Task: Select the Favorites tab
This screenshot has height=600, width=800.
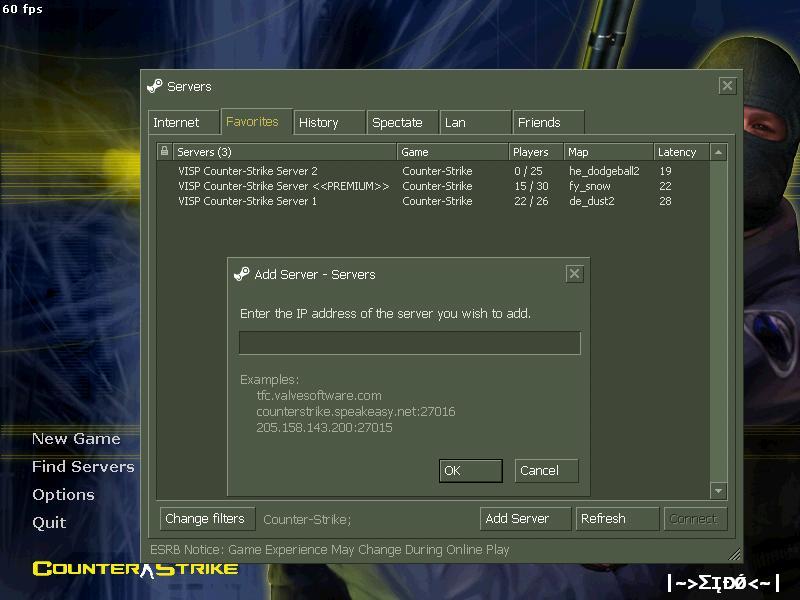Action: coord(257,121)
